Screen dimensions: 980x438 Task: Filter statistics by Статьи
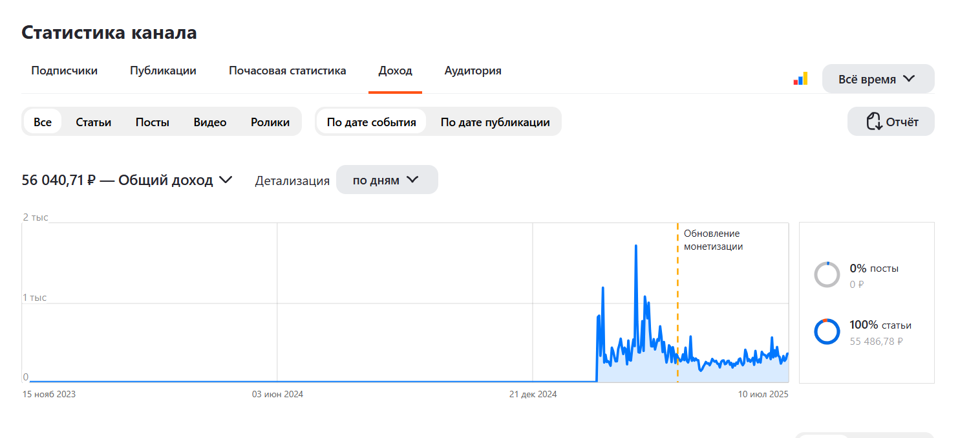pos(93,122)
